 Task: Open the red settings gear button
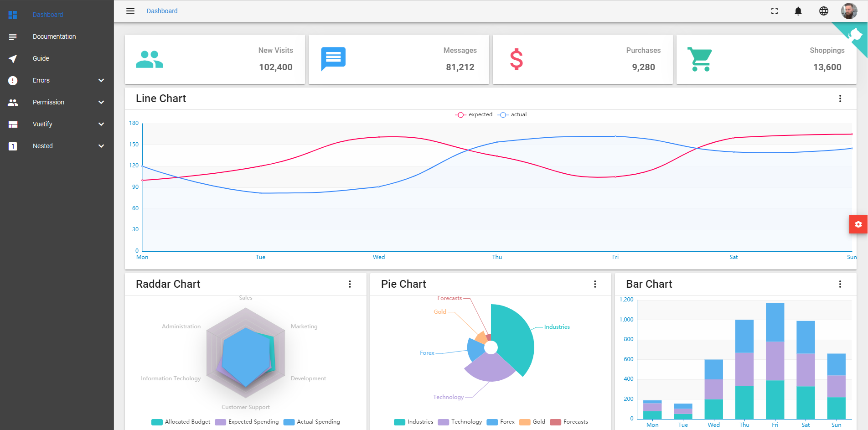(x=858, y=224)
